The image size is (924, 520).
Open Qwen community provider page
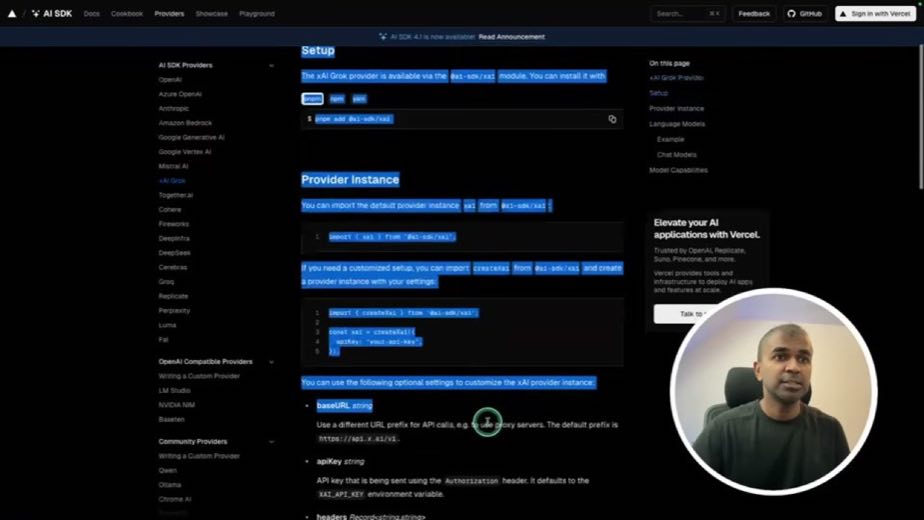point(167,470)
